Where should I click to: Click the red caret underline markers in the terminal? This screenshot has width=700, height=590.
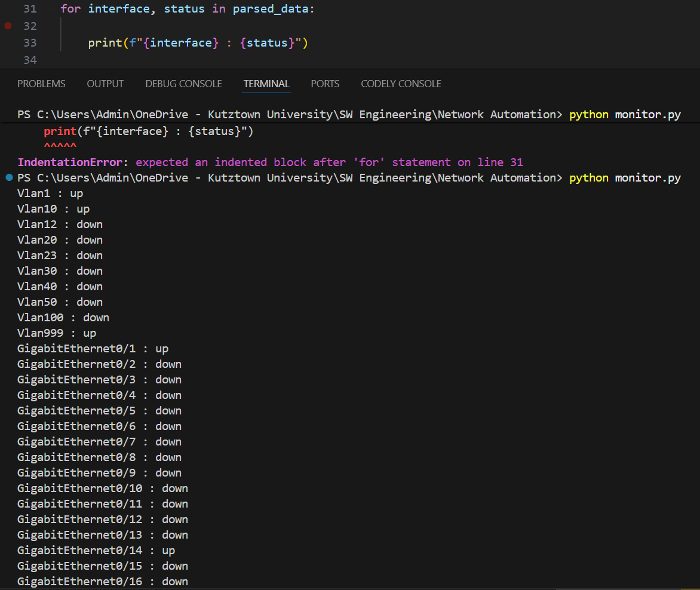tap(60, 145)
